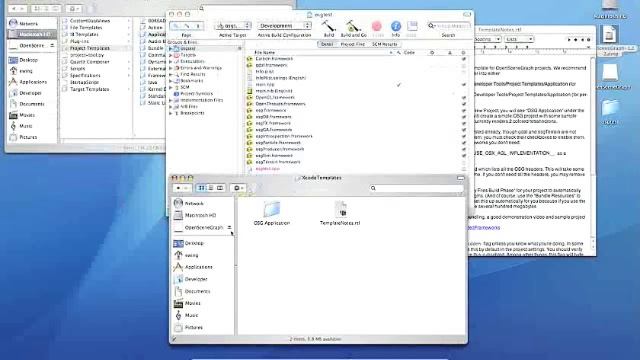Expand Find Results group

coord(171,74)
